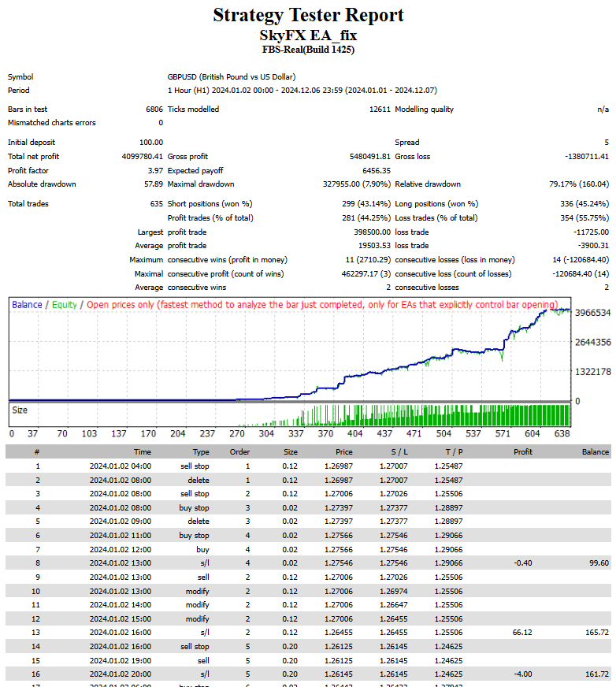Click the Size volume sub-chart label
This screenshot has width=616, height=687.
click(x=20, y=410)
